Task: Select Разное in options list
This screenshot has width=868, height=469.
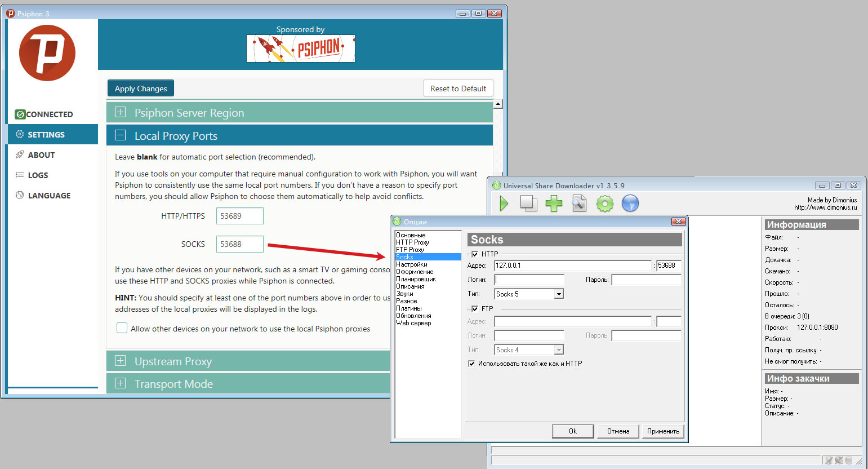Action: [428, 301]
